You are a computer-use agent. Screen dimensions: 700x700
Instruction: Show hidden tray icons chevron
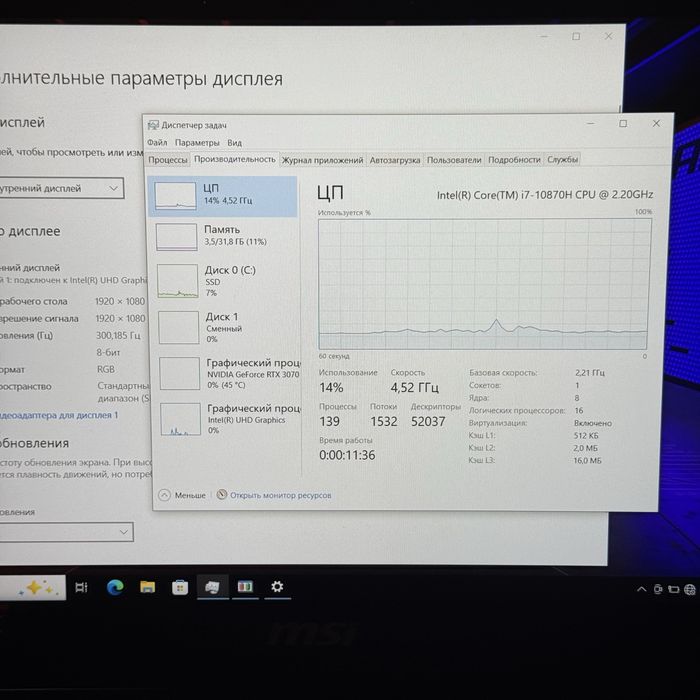point(642,589)
